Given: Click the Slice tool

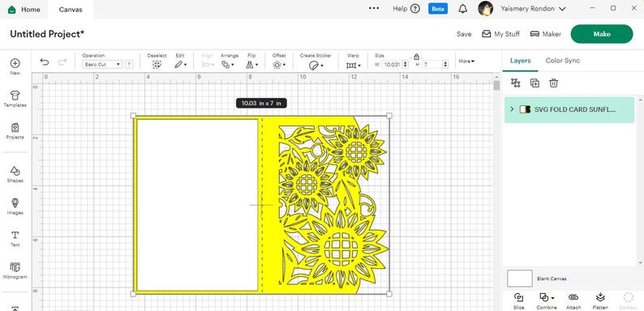Looking at the screenshot, I should click(x=519, y=301).
